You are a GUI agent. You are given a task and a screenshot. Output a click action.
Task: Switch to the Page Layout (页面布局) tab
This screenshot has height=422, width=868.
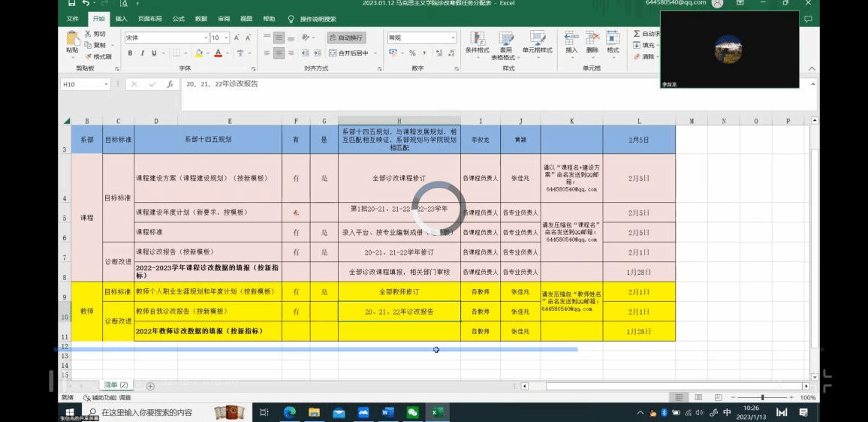[x=149, y=19]
